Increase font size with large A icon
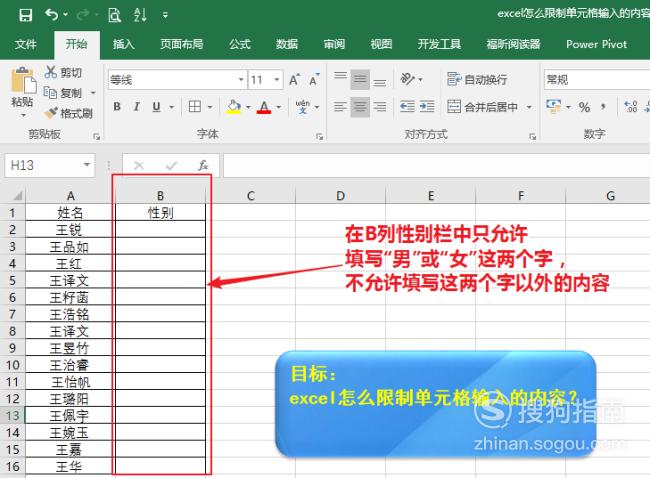 click(294, 80)
